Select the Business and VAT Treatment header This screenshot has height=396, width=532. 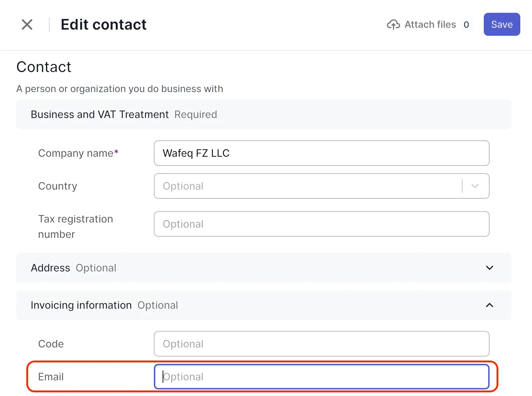(x=99, y=114)
